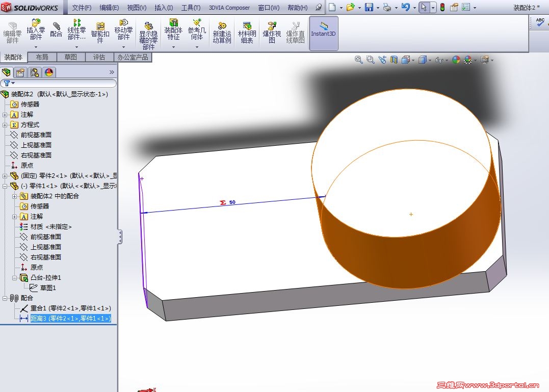
Task: Open the 视图(V) menu
Action: (x=137, y=7)
